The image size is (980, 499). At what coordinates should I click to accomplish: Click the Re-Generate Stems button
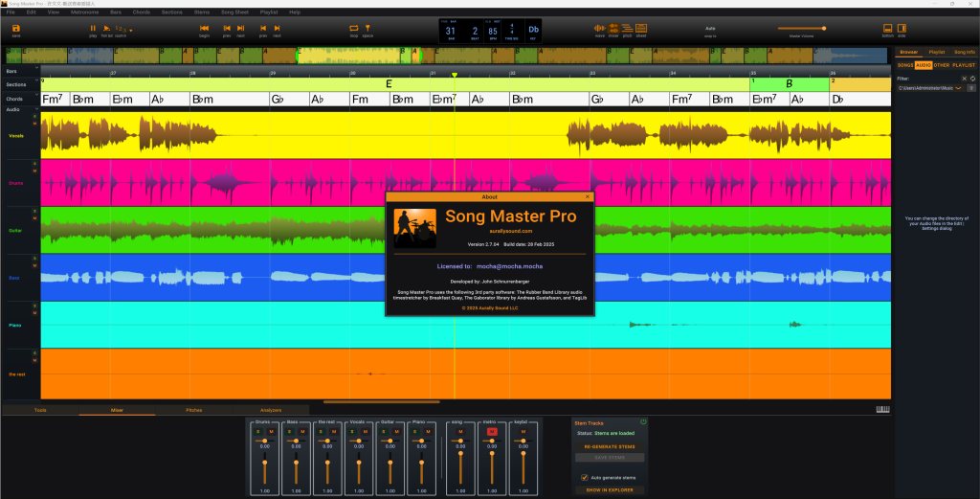609,446
